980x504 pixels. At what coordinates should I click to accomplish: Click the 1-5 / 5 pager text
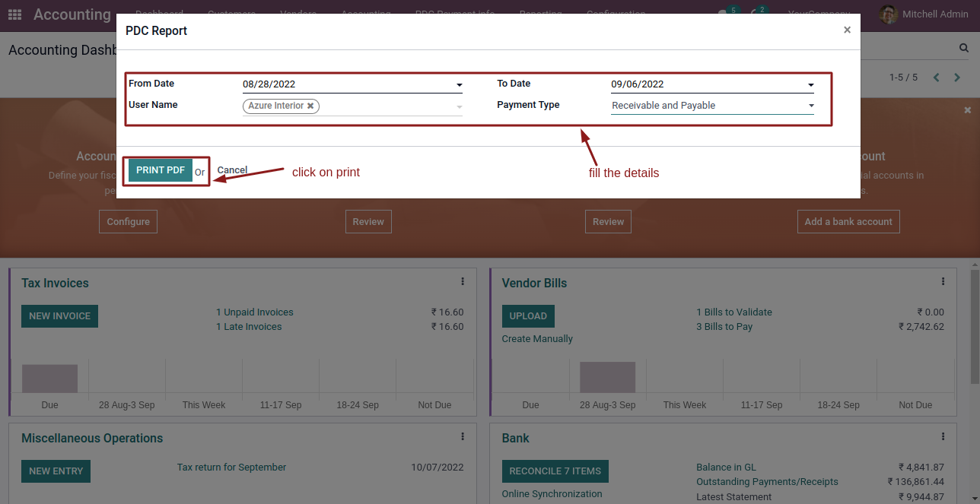point(903,78)
